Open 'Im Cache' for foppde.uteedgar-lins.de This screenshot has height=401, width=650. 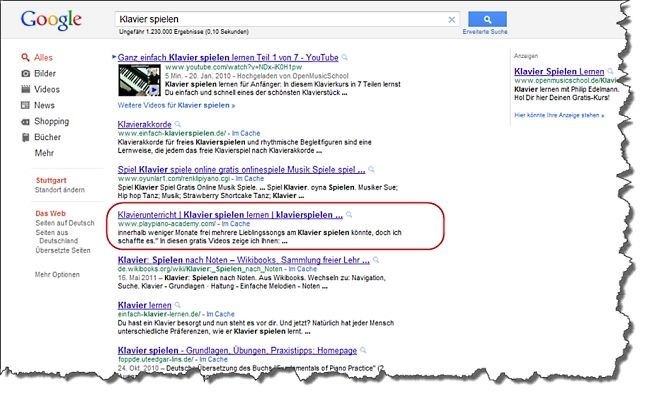213,359
